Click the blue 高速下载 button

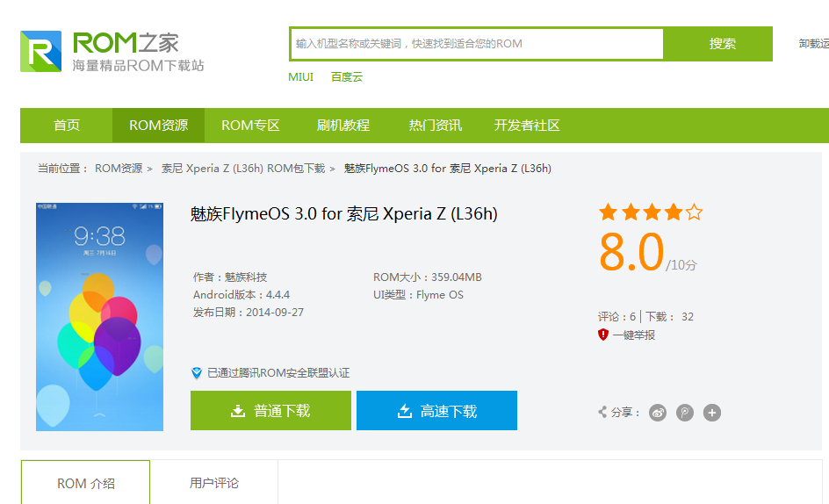click(x=436, y=411)
